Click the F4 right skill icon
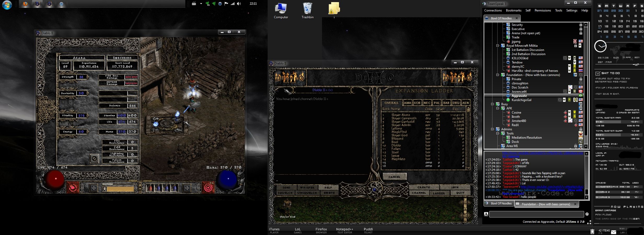This screenshot has height=235, width=644. 208,187
